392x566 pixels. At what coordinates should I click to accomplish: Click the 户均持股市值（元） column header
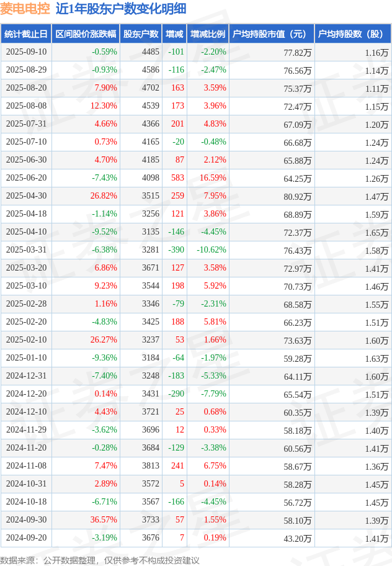[271, 34]
